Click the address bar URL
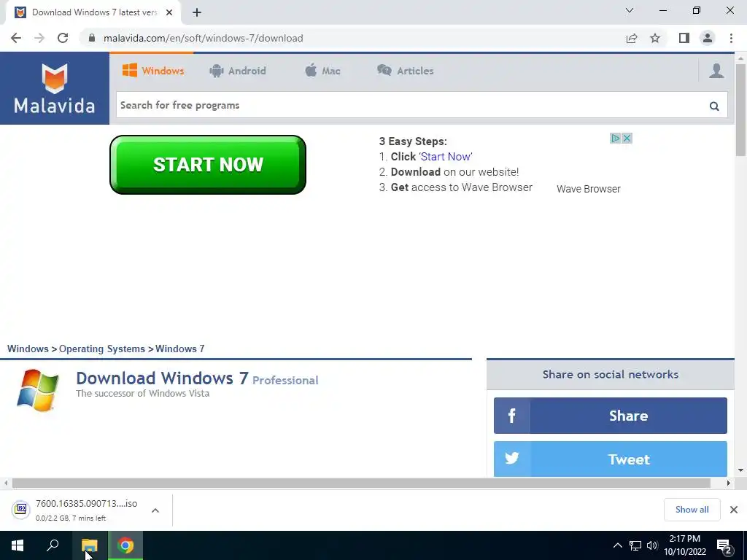 click(203, 38)
